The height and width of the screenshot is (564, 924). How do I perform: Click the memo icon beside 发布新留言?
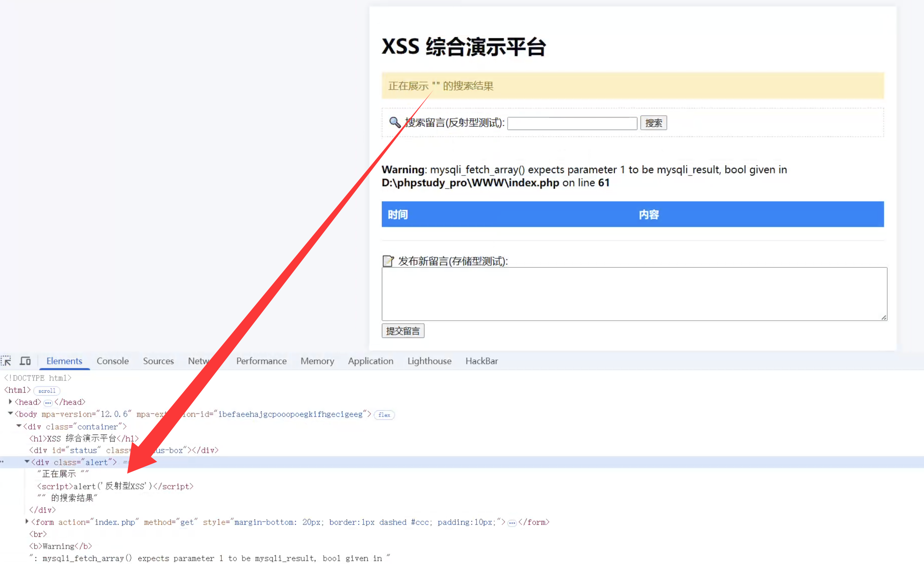pyautogui.click(x=388, y=261)
